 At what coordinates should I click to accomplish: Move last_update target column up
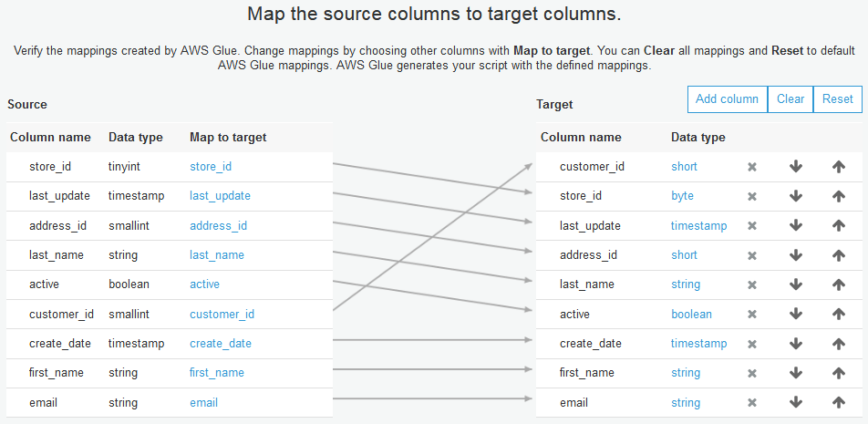tap(839, 226)
